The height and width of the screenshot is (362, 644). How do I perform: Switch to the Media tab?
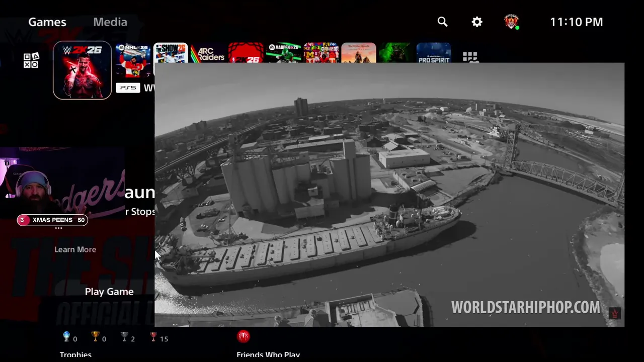(x=110, y=22)
